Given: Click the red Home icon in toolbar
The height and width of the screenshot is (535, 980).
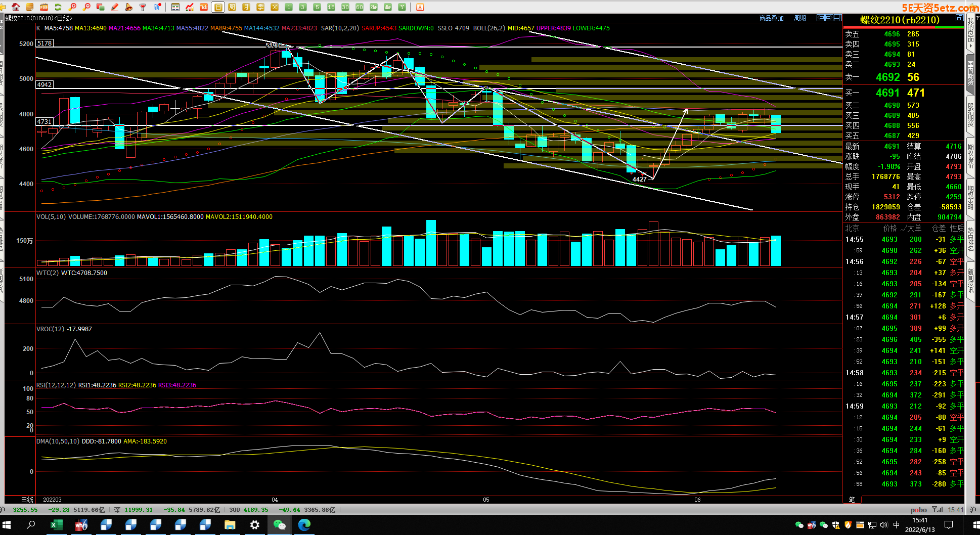Looking at the screenshot, I should pyautogui.click(x=16, y=7).
